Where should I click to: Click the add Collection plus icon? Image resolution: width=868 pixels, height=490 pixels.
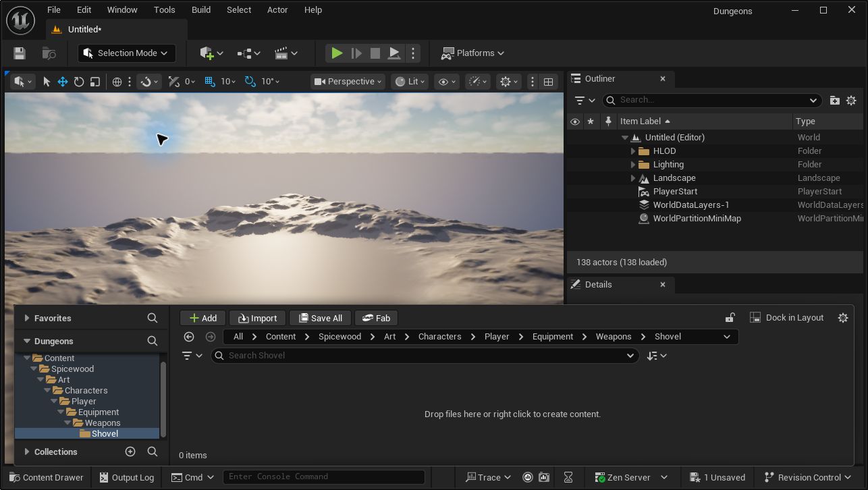pos(130,452)
